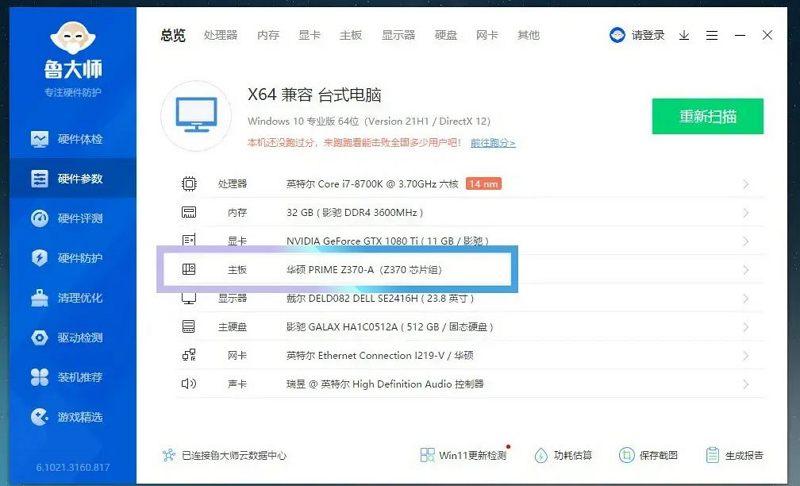Select the 华硕 PRIME Z370-A text

click(x=364, y=270)
